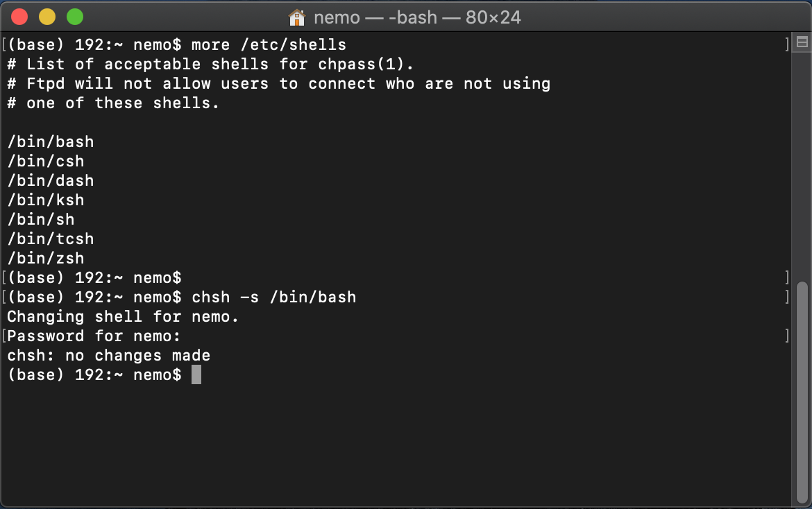The image size is (812, 509).
Task: Click the split pane icon at top right
Action: pyautogui.click(x=802, y=43)
